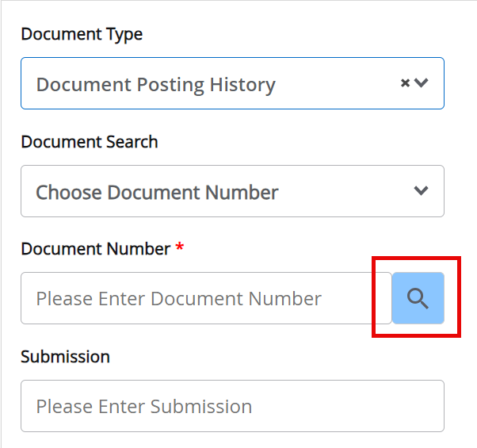Click the Document Posting History text

(155, 84)
